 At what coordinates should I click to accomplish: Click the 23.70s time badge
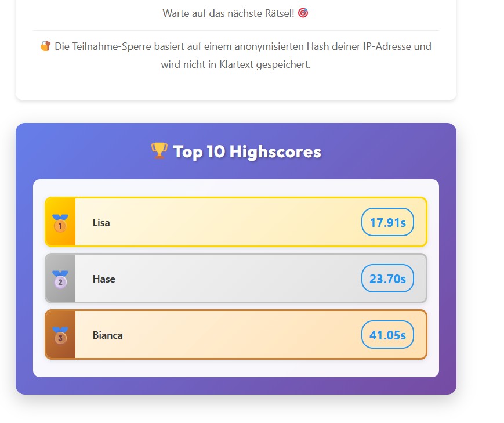click(x=387, y=279)
